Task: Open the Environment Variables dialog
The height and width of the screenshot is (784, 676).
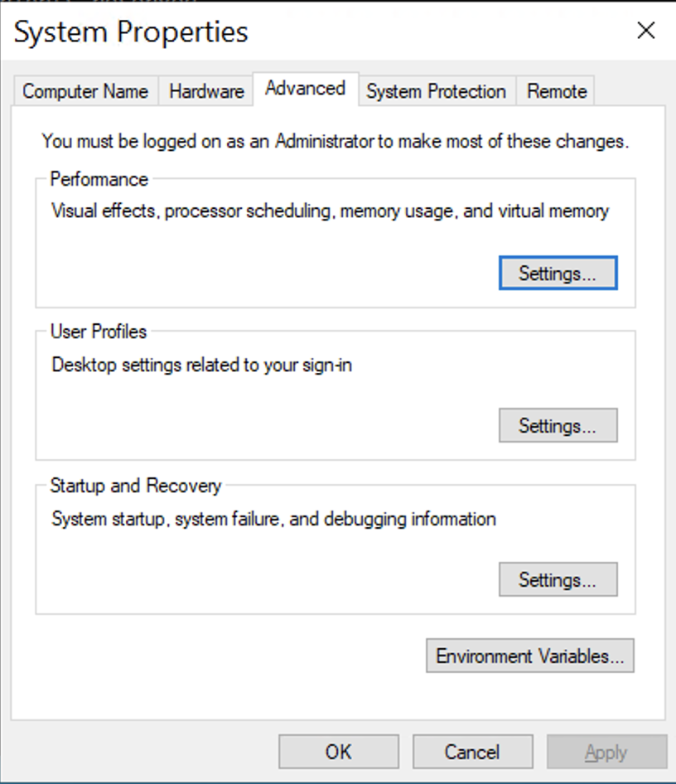Action: pos(529,656)
